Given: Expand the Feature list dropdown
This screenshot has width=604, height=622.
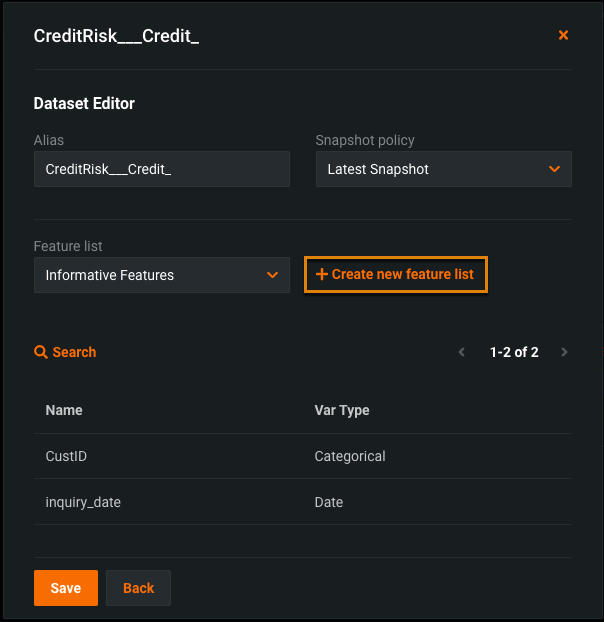Looking at the screenshot, I should [161, 275].
